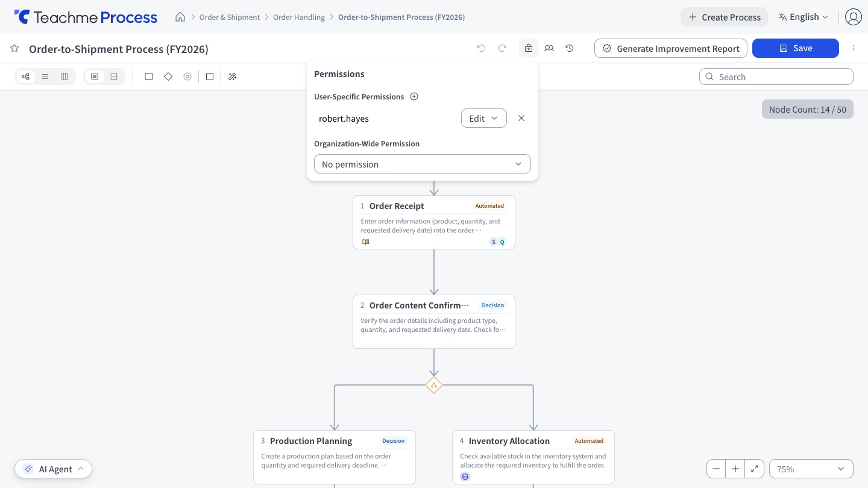Click the branch gateway diamond on the canvas
The width and height of the screenshot is (868, 488).
(434, 385)
